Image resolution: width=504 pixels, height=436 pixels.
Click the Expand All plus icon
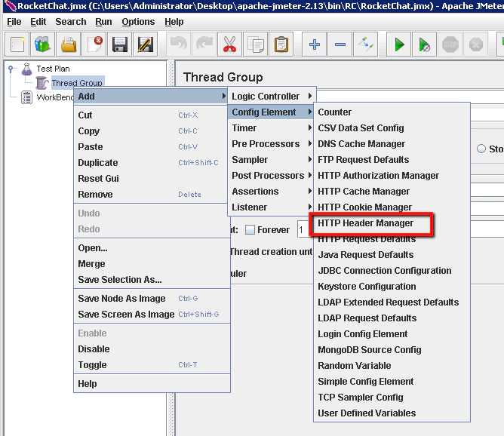pyautogui.click(x=315, y=45)
